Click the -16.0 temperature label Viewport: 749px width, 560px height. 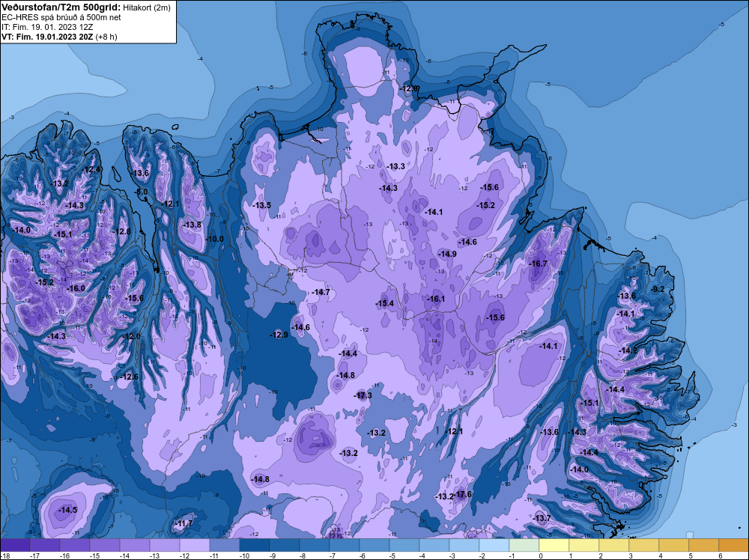point(76,288)
